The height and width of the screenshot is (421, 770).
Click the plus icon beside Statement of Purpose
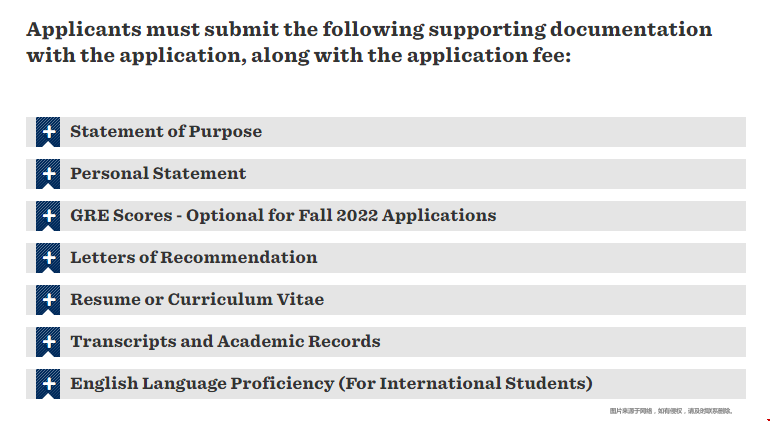click(x=48, y=132)
